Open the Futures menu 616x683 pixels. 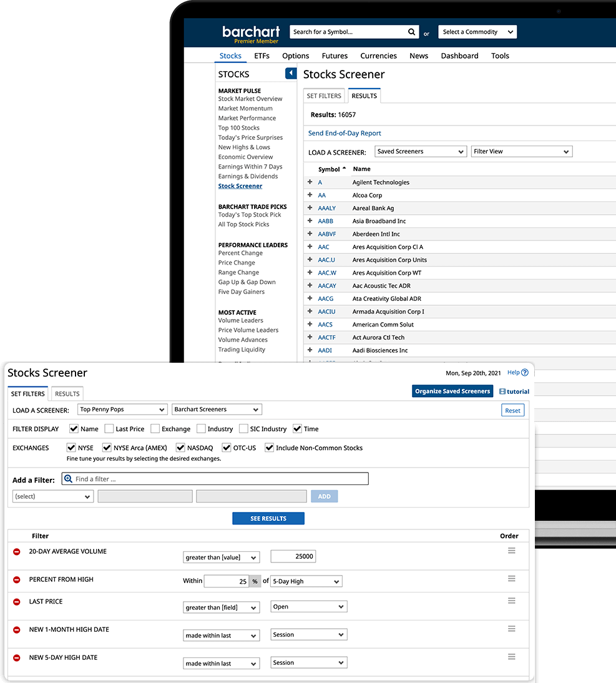point(335,56)
